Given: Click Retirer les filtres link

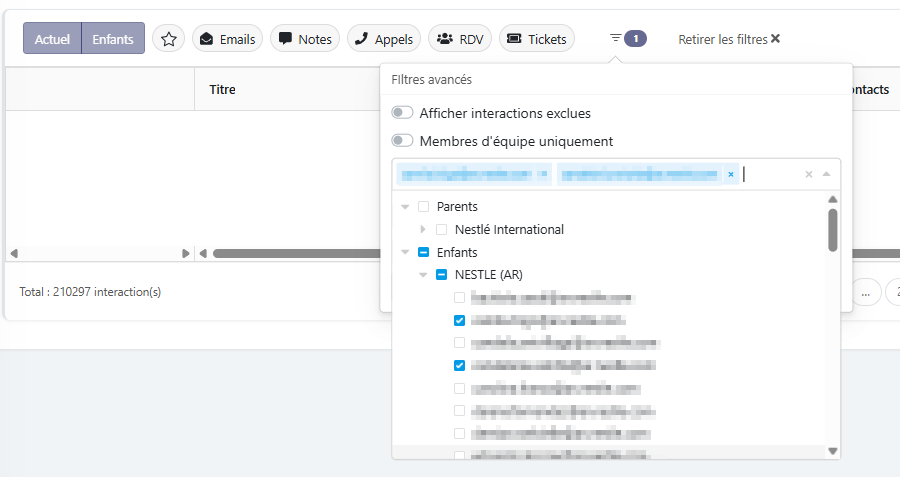Looking at the screenshot, I should coord(729,39).
